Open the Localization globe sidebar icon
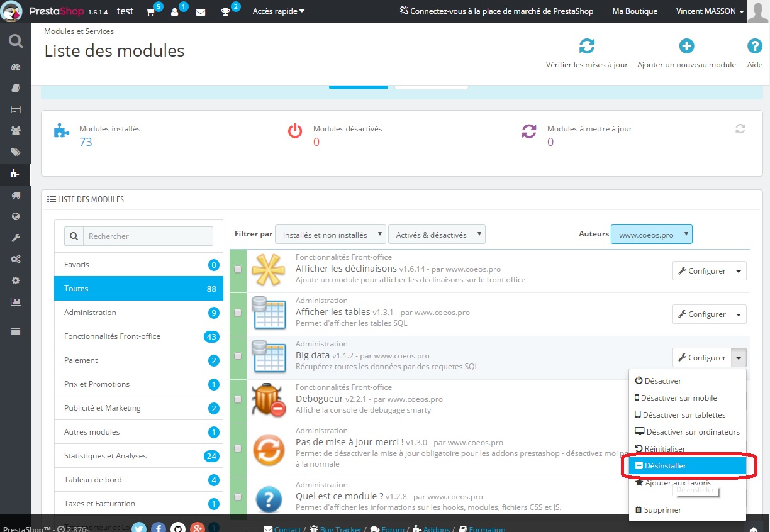Screen dimensions: 770x532 (x=16, y=216)
